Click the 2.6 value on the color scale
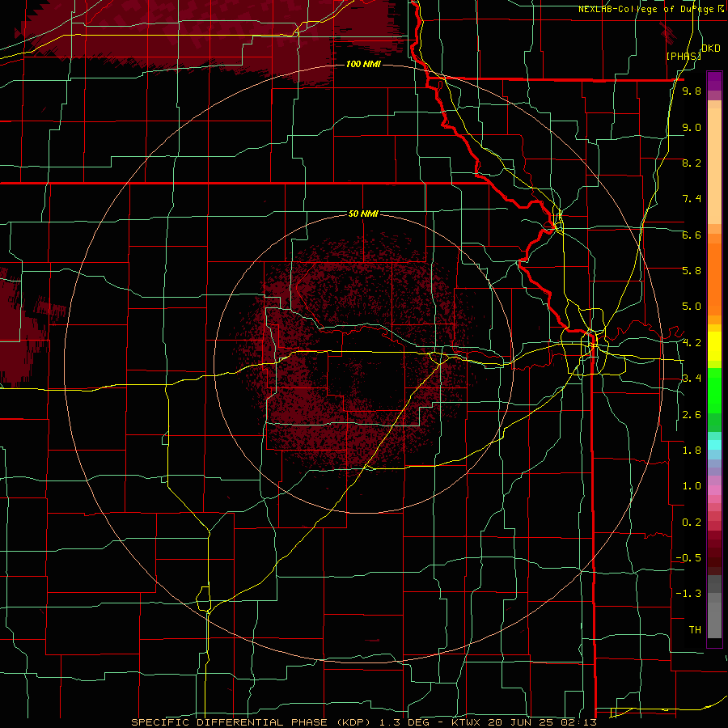Screen dimensions: 728x728 pos(692,414)
